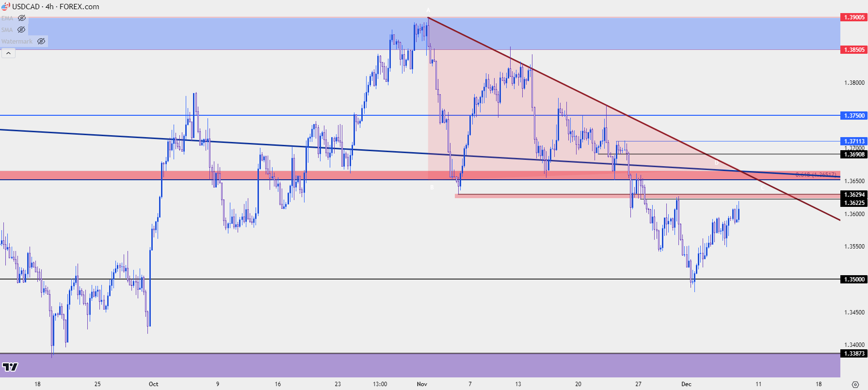The width and height of the screenshot is (868, 390).
Task: Select the EMA indicator label
Action: (x=7, y=18)
